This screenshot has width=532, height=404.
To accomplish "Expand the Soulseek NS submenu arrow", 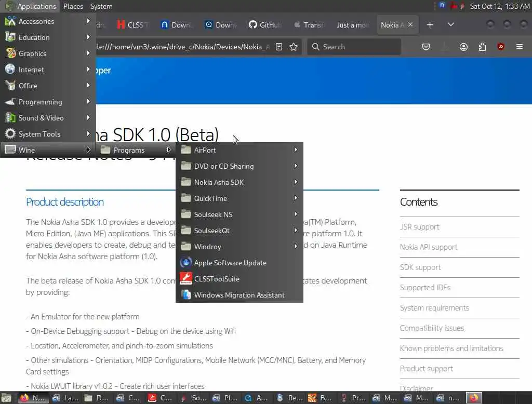I will point(296,214).
